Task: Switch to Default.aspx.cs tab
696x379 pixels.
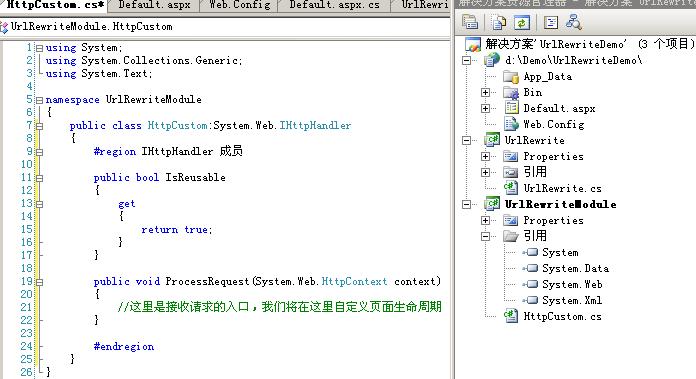Action: point(334,5)
